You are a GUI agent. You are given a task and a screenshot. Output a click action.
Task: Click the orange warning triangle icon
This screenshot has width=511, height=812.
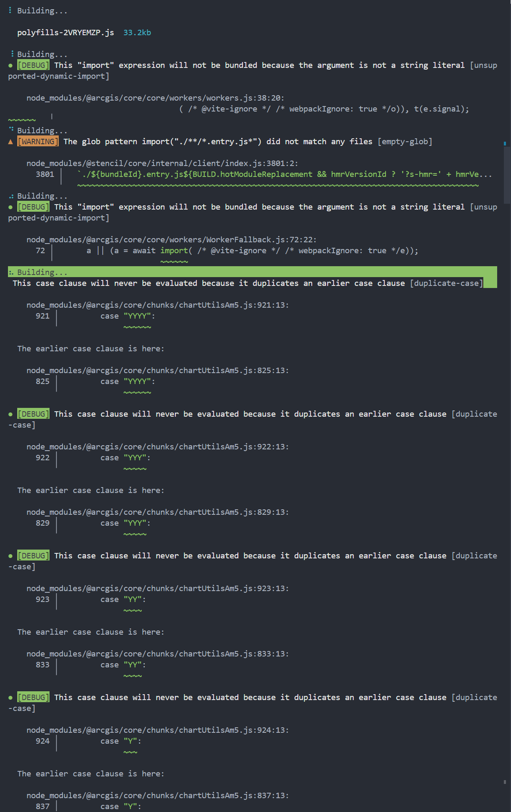pos(10,142)
